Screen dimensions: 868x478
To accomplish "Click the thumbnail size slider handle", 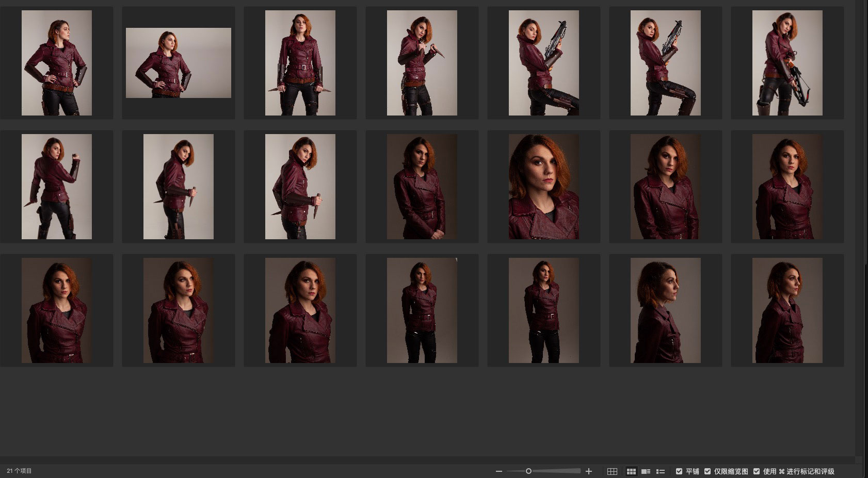I will tap(528, 471).
